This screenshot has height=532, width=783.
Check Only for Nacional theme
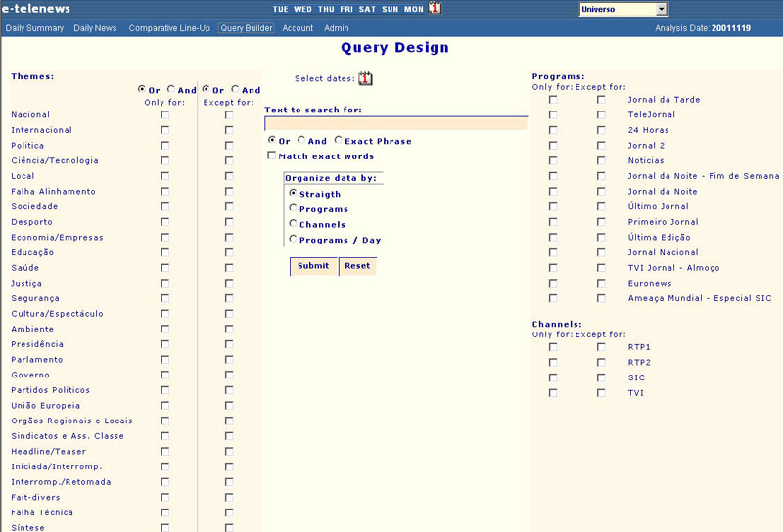[x=165, y=114]
